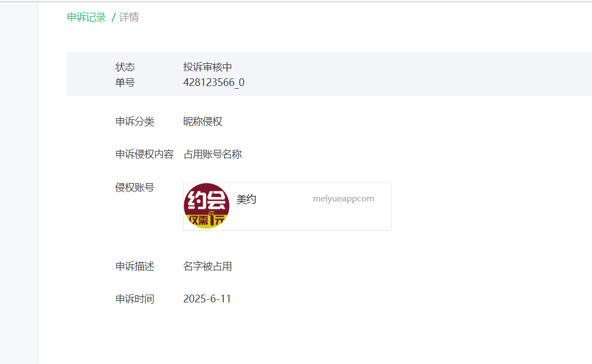Click the 单号 label

[x=125, y=83]
